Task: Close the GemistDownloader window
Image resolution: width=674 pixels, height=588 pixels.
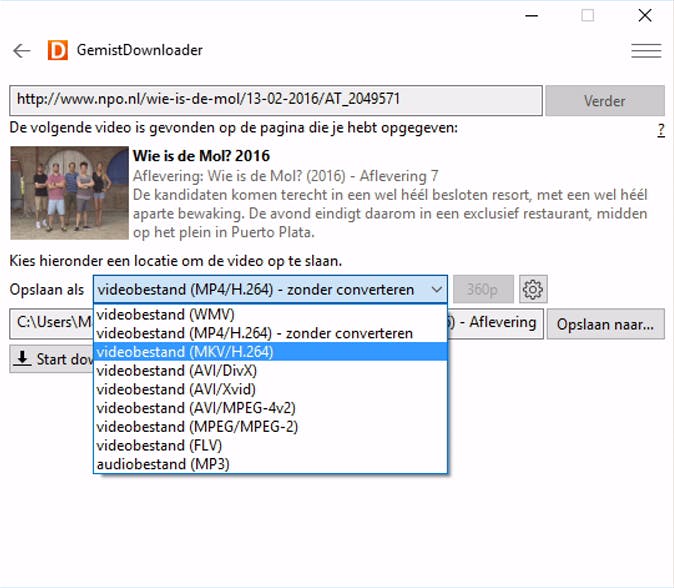Action: coord(645,16)
